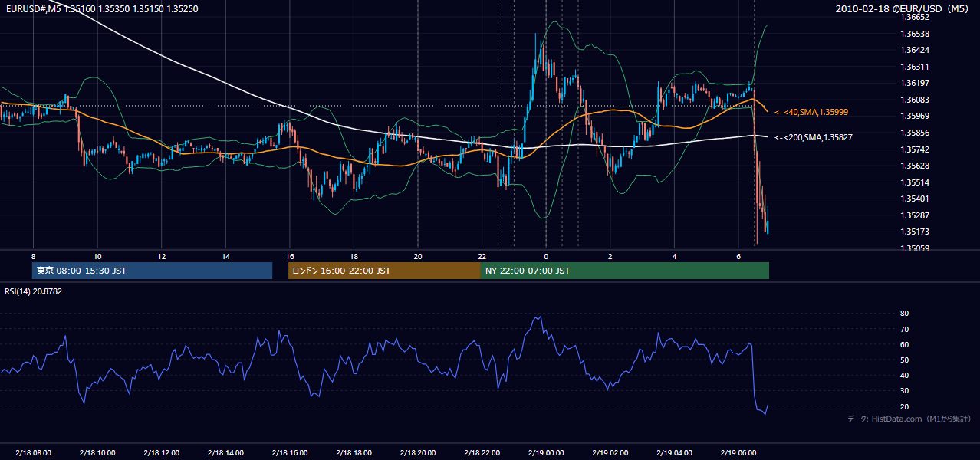Click hour tick 8 under the price chart
Viewport: 980px width, 460px height.
click(33, 256)
